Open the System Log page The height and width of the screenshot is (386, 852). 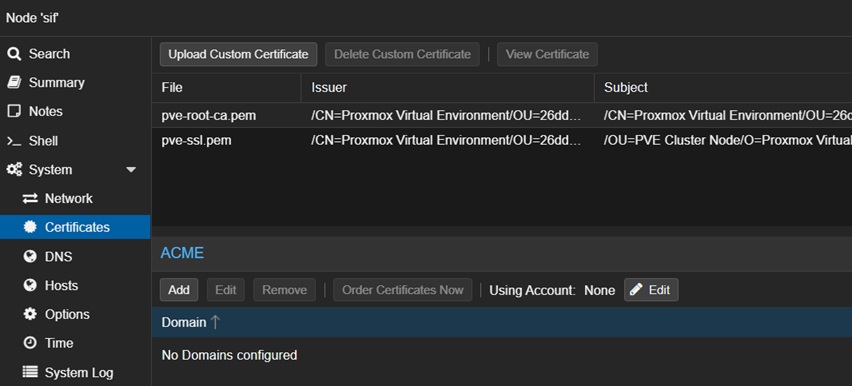pos(75,372)
